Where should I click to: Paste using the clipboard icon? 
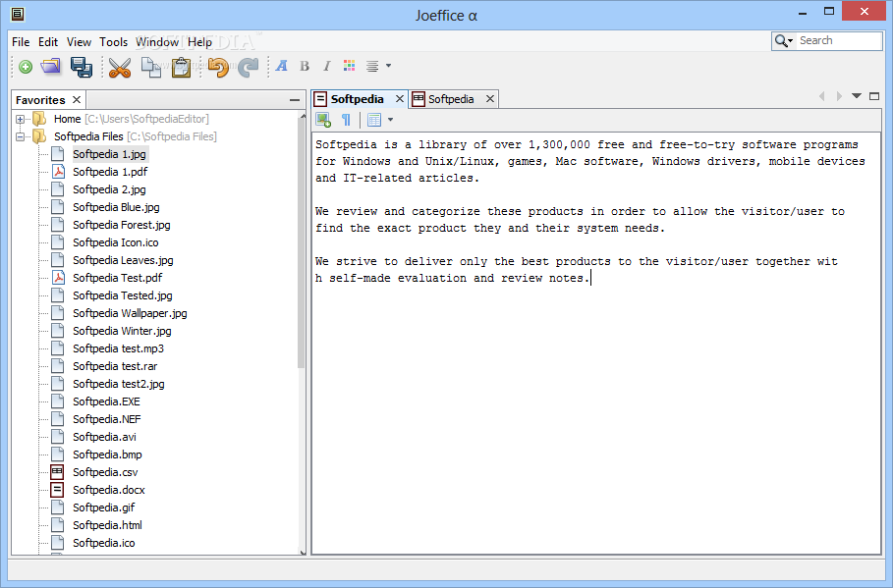181,67
